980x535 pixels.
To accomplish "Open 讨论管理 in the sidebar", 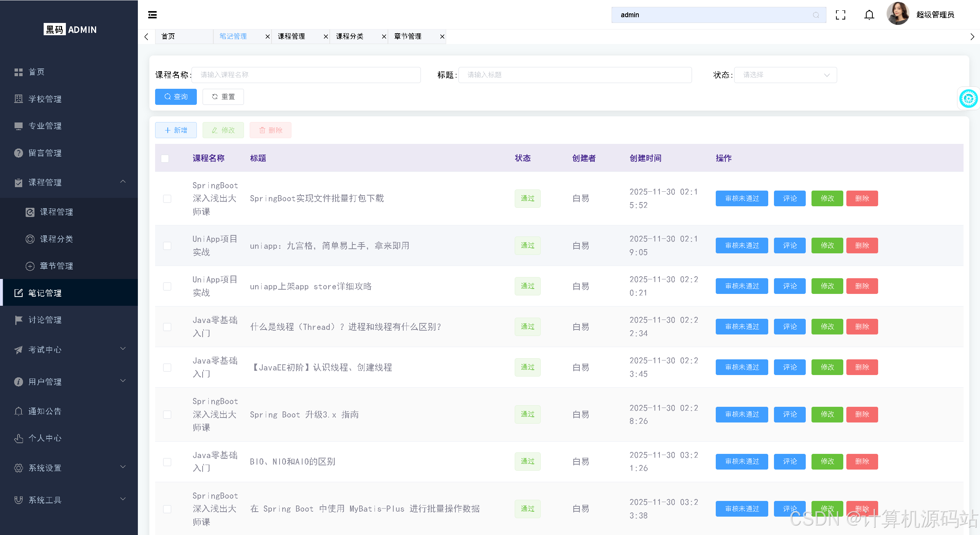I will (45, 320).
